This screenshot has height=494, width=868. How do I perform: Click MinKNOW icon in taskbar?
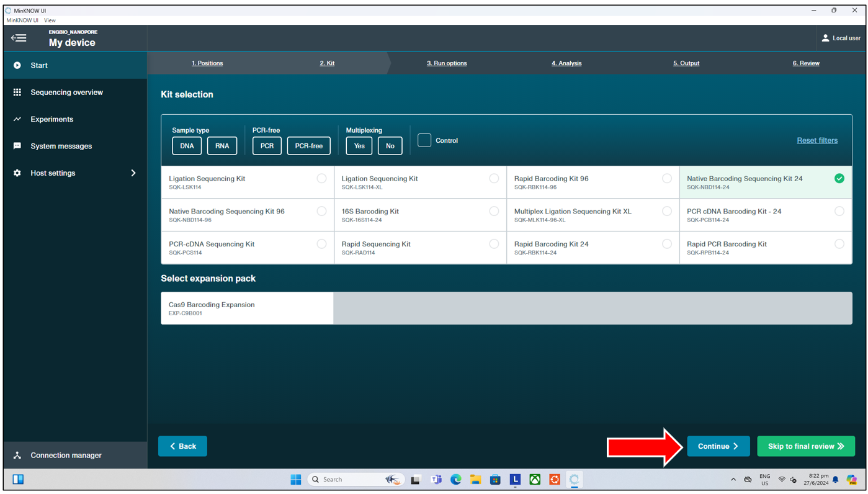coord(574,480)
